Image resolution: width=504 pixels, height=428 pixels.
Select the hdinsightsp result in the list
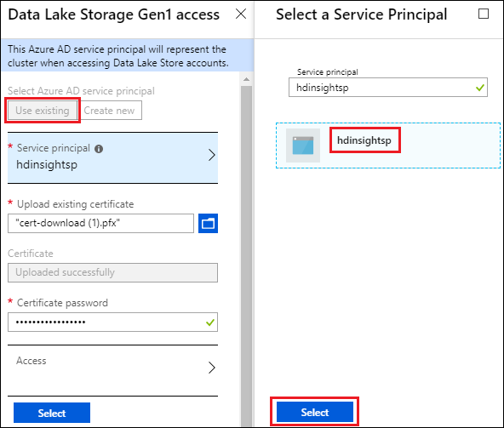point(388,146)
